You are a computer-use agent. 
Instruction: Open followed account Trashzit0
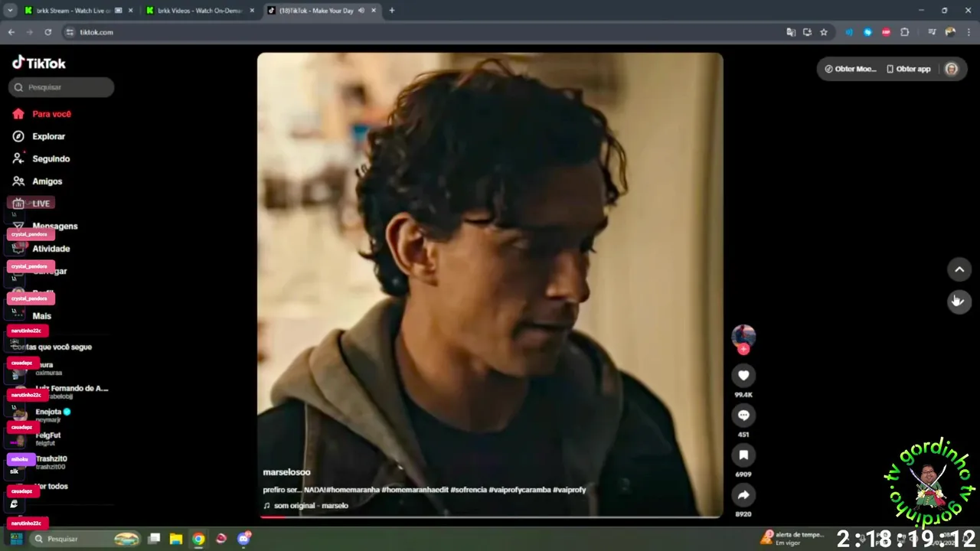pos(51,459)
